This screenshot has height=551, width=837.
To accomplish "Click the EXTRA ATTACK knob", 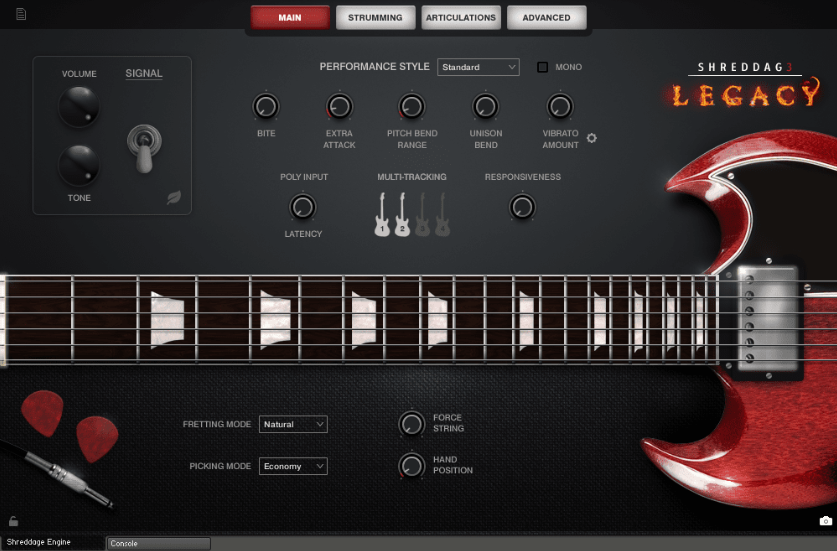I will click(339, 106).
